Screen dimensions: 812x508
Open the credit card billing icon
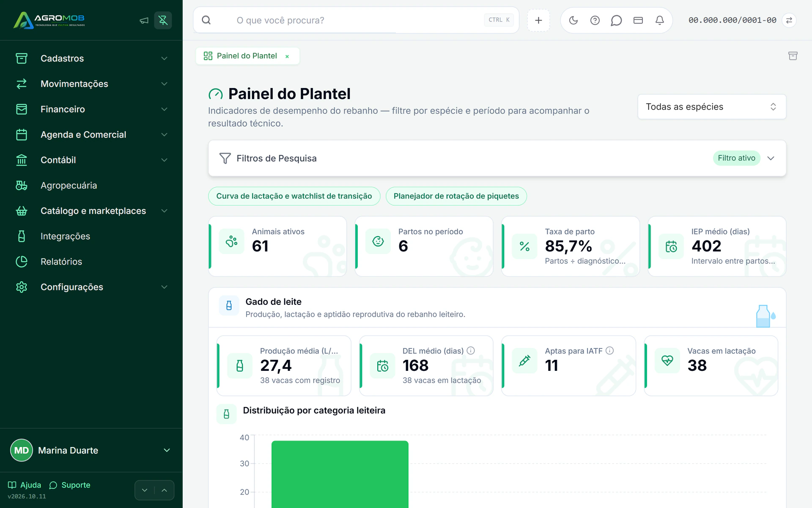638,20
